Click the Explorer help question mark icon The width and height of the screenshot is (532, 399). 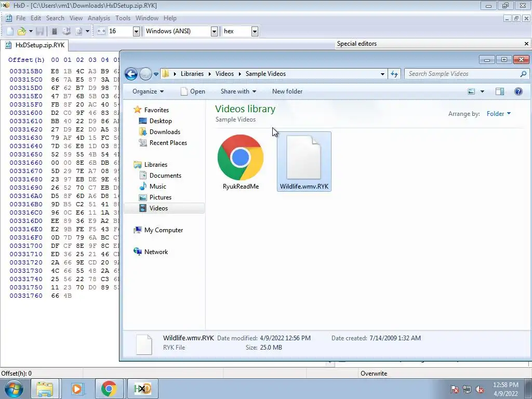coord(518,91)
